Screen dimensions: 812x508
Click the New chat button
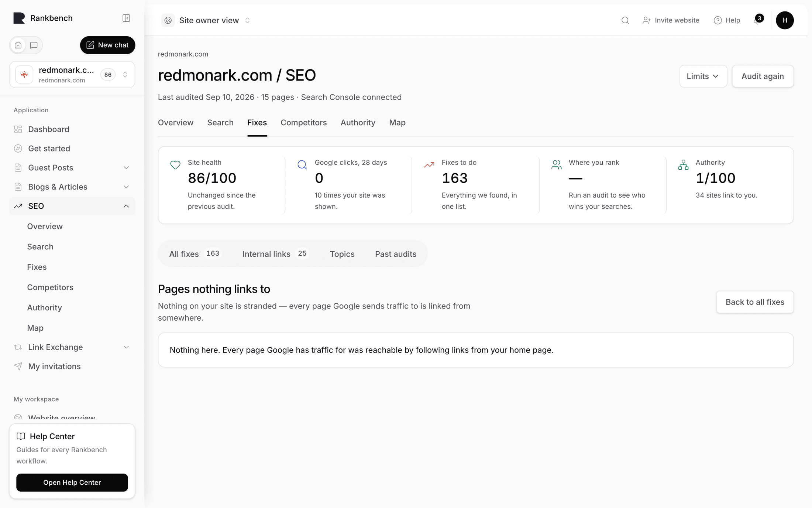tap(107, 45)
